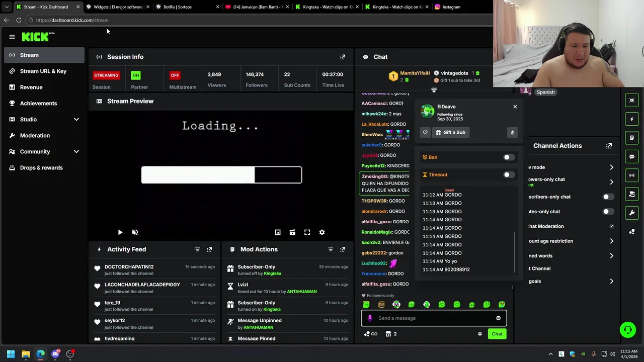Open File Explorer from the taskbar
The height and width of the screenshot is (362, 644).
(x=26, y=354)
